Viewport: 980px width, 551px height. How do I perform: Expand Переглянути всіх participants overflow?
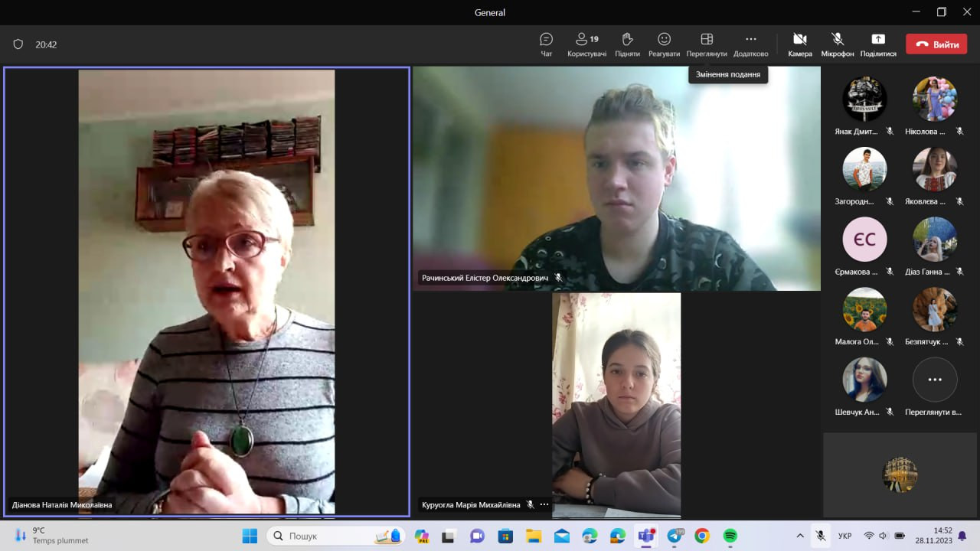935,380
